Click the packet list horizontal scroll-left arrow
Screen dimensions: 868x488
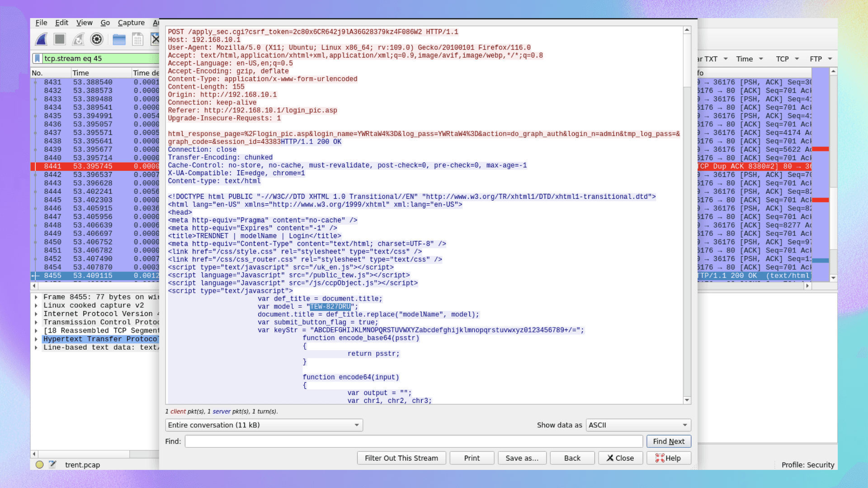click(x=34, y=286)
